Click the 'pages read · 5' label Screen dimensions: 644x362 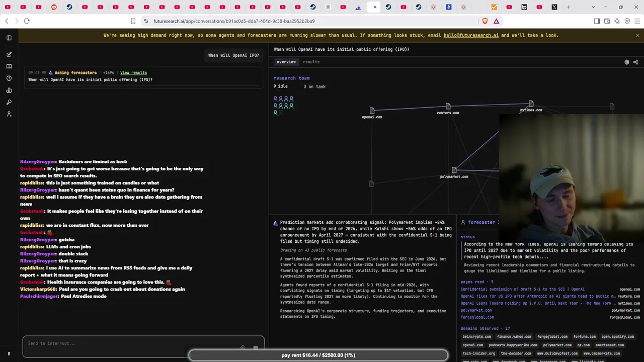pos(477,282)
